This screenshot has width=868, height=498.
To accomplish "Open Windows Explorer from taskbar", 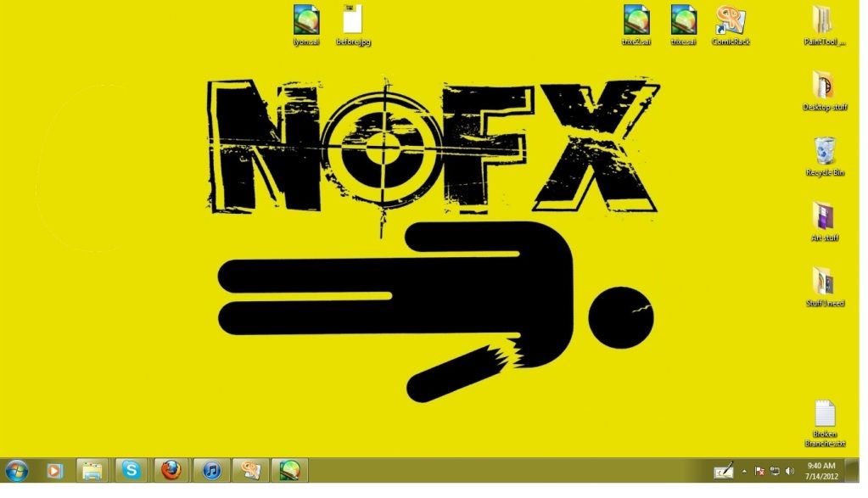I will click(x=92, y=471).
